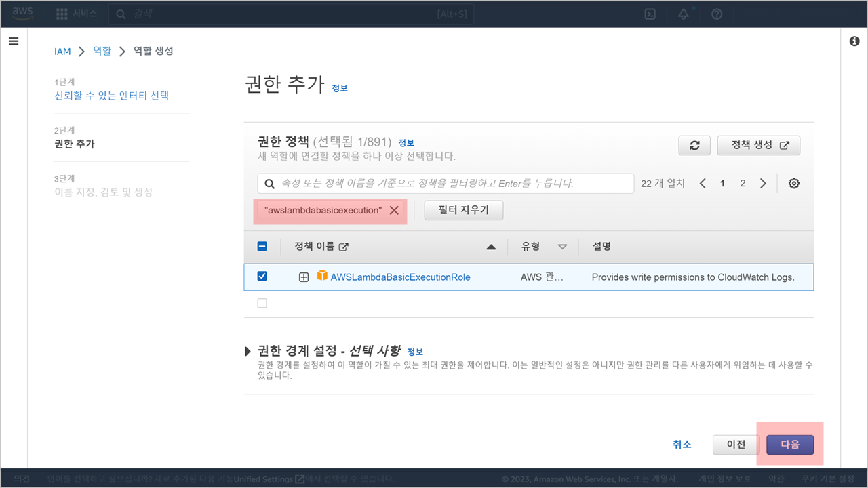Click the 이전 previous button
The image size is (868, 488).
(x=736, y=445)
